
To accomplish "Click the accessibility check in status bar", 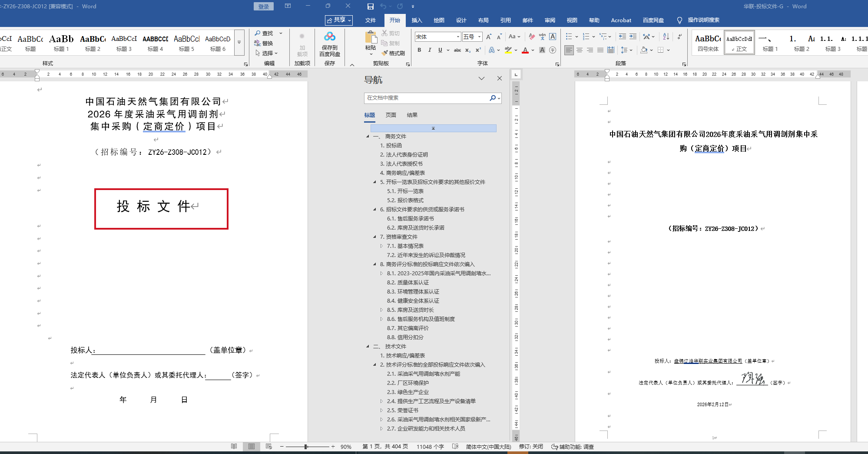I will [572, 447].
